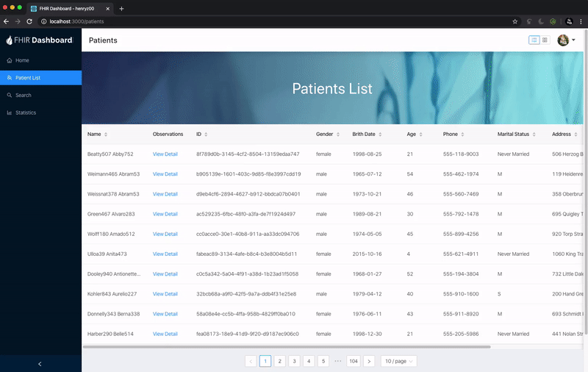Click ID b905139e-1601-403c-9d85-f8e3997cdd19
The image size is (588, 372).
pyautogui.click(x=248, y=174)
